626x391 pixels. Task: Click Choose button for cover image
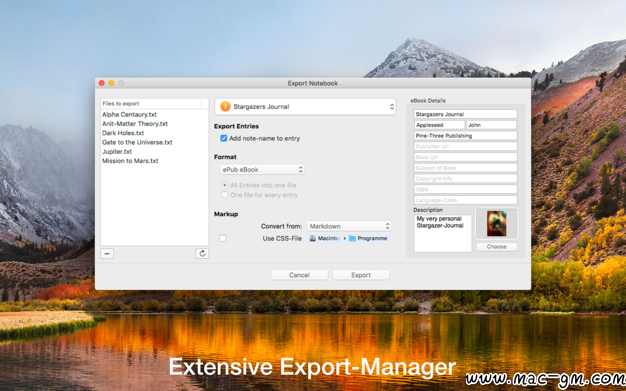click(x=496, y=246)
